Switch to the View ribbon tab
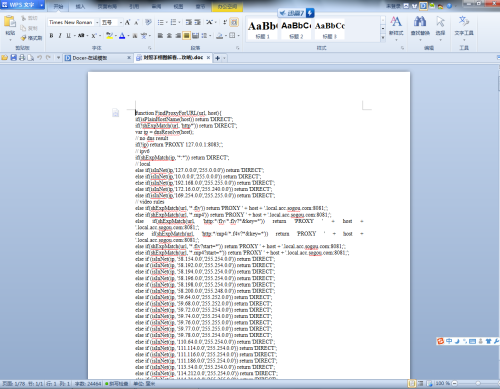500x389 pixels. [179, 6]
